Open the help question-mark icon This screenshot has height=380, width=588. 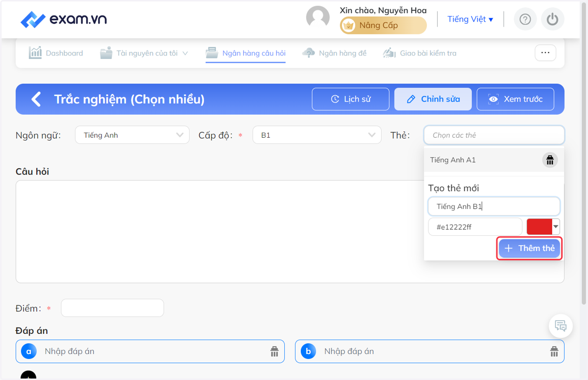[x=525, y=19]
